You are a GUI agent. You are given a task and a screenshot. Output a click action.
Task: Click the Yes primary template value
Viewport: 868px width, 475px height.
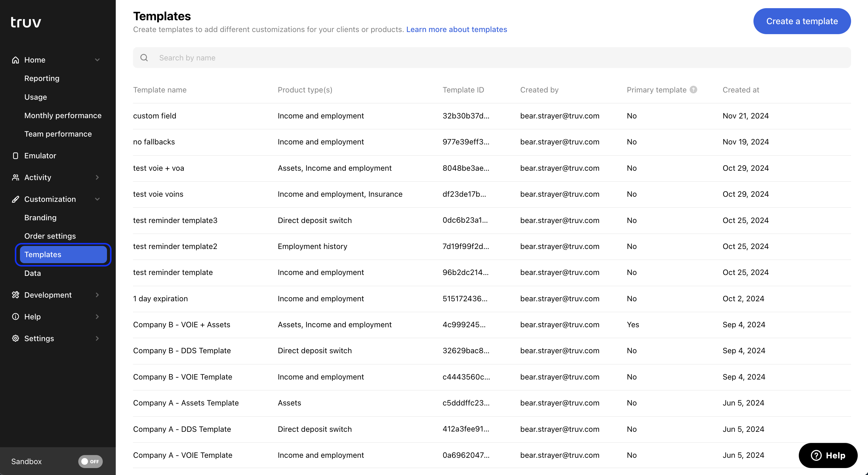(633, 325)
